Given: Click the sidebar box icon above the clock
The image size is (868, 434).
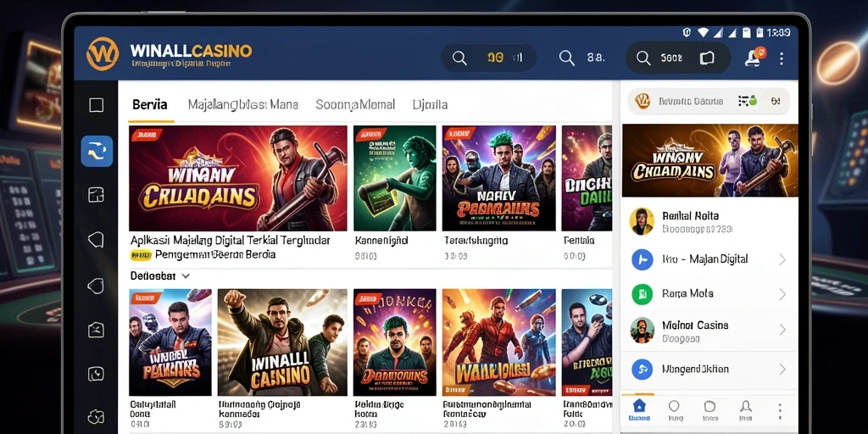Looking at the screenshot, I should point(97,330).
